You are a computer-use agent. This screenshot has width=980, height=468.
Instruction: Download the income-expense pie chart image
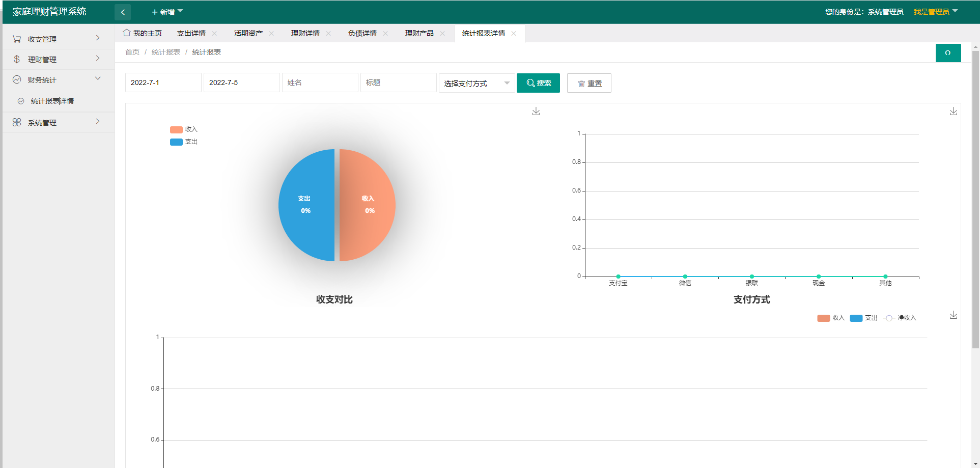pos(536,112)
